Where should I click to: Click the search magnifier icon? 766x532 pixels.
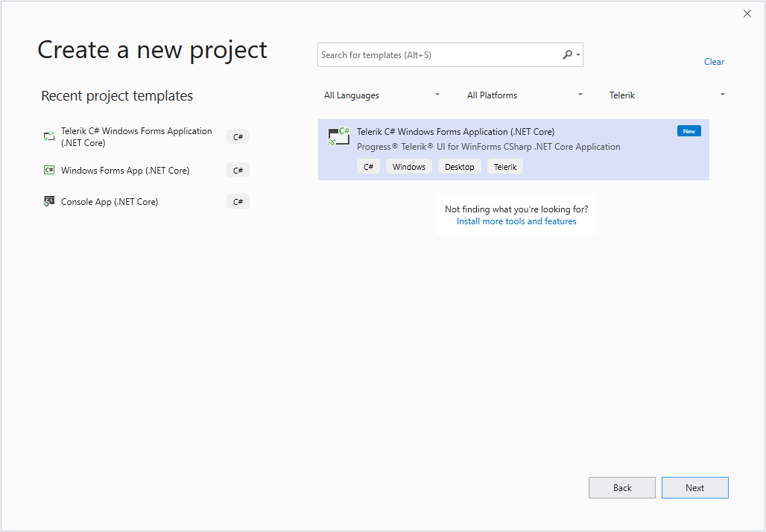[567, 54]
